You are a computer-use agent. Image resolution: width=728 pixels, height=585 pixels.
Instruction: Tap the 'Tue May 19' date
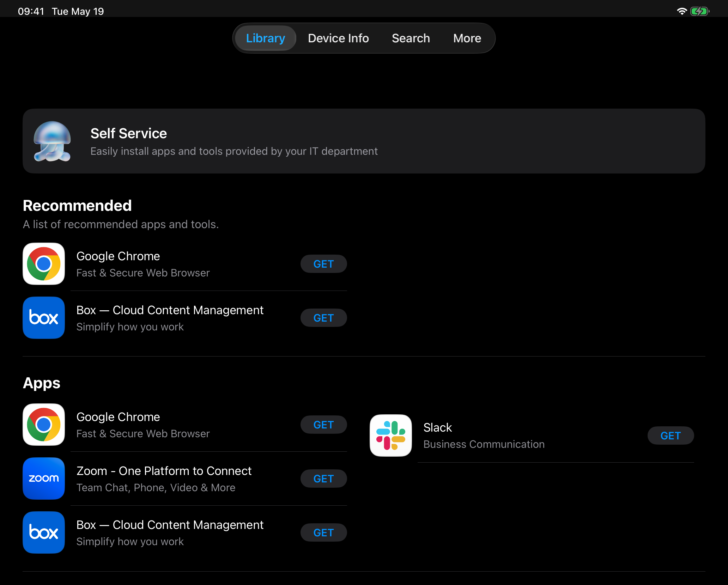[x=78, y=11]
